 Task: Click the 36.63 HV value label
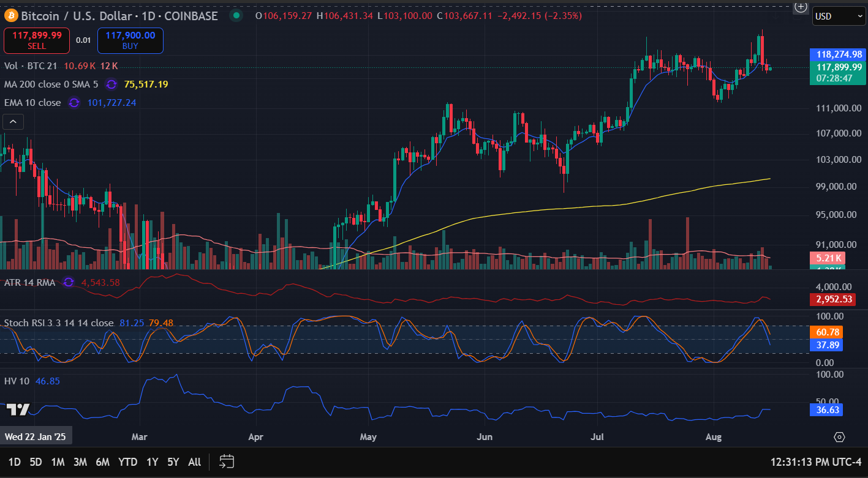[826, 409]
